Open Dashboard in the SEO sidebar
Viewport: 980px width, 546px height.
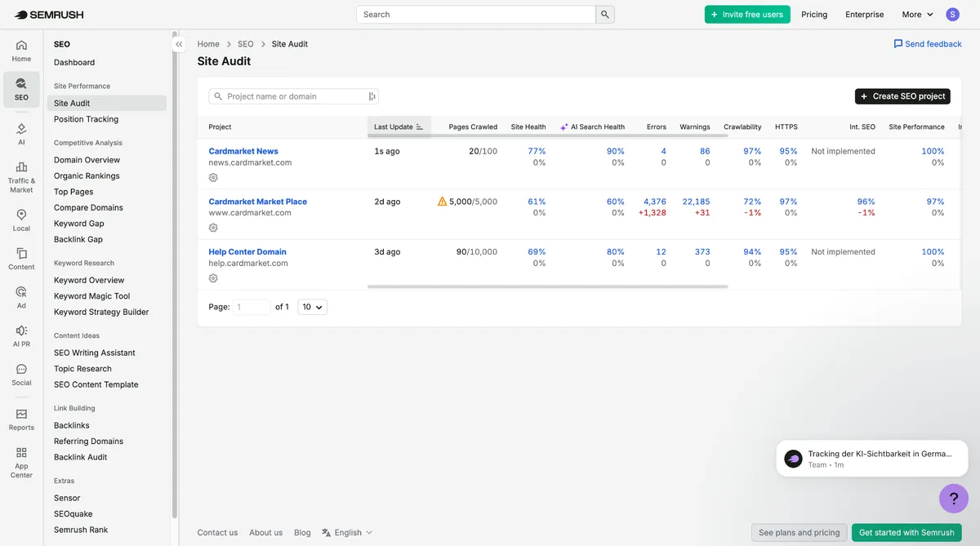click(x=74, y=62)
